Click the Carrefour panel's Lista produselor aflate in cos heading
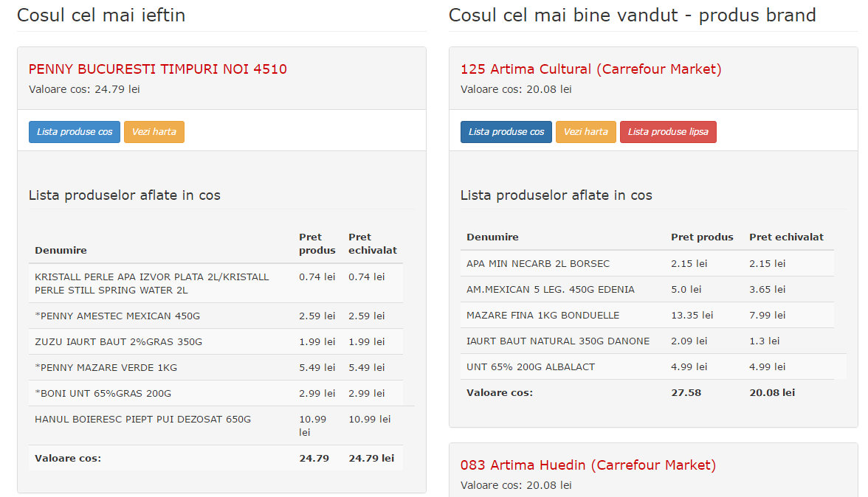Image resolution: width=868 pixels, height=497 pixels. coord(557,195)
